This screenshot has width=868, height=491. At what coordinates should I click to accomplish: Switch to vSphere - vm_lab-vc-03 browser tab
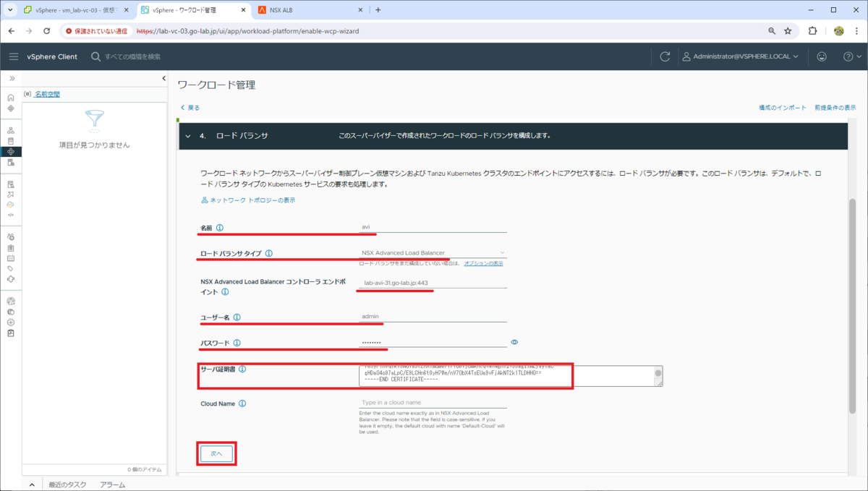pyautogui.click(x=76, y=10)
